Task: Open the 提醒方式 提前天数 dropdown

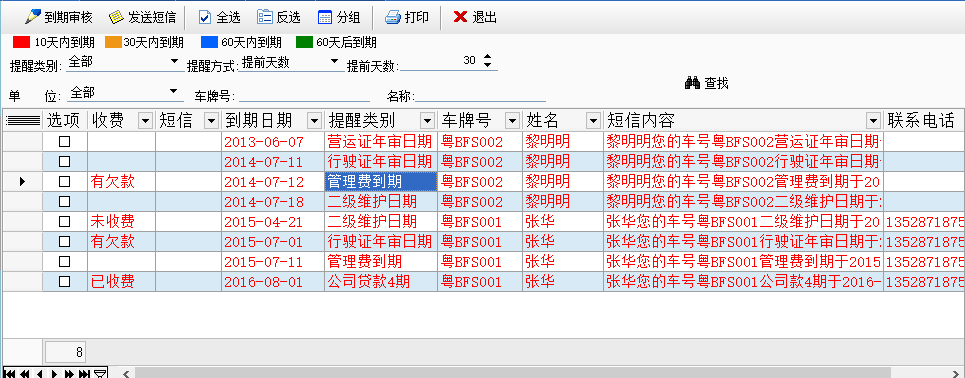Action: pos(334,61)
